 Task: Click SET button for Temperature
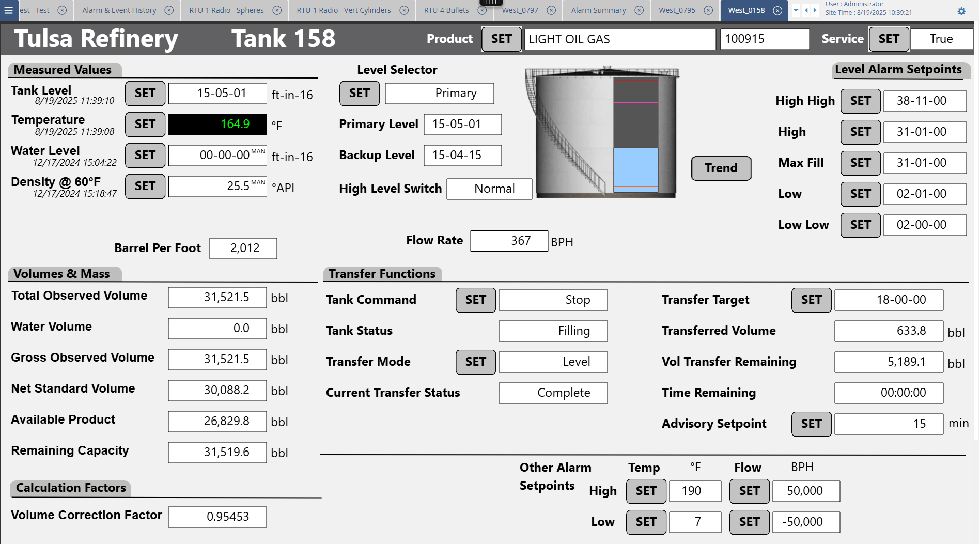(145, 125)
